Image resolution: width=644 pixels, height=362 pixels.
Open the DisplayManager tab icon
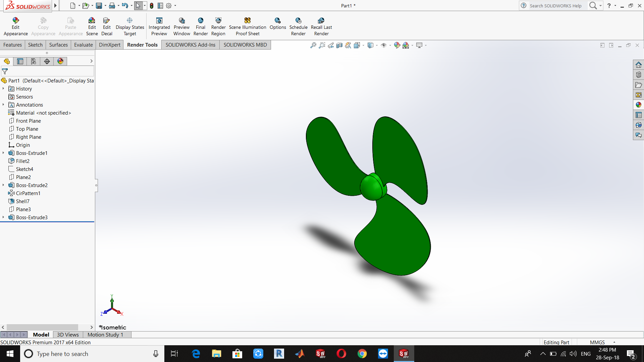(60, 61)
